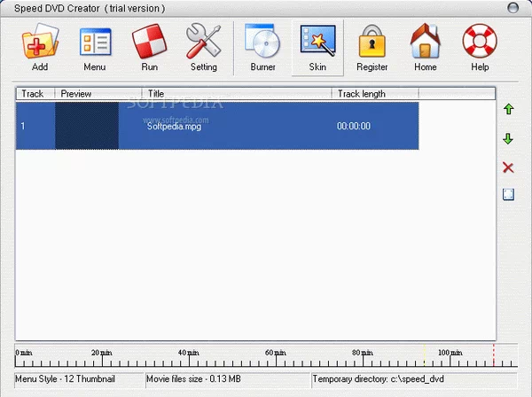This screenshot has height=397, width=532.
Task: Open the Register padlock icon
Action: pos(372,41)
